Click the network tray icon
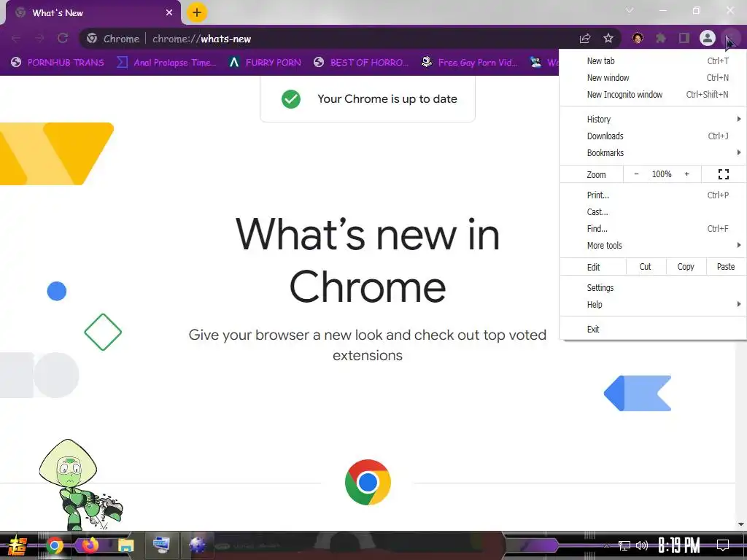The width and height of the screenshot is (747, 560). point(624,545)
